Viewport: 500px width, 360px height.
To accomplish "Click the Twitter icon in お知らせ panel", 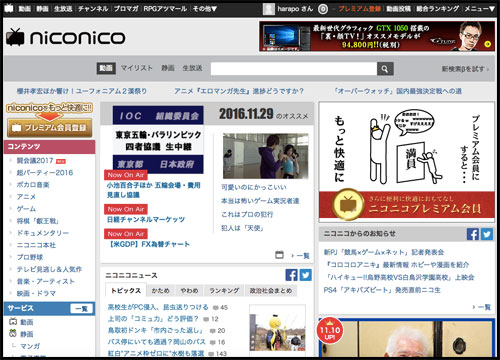I will coord(487,234).
